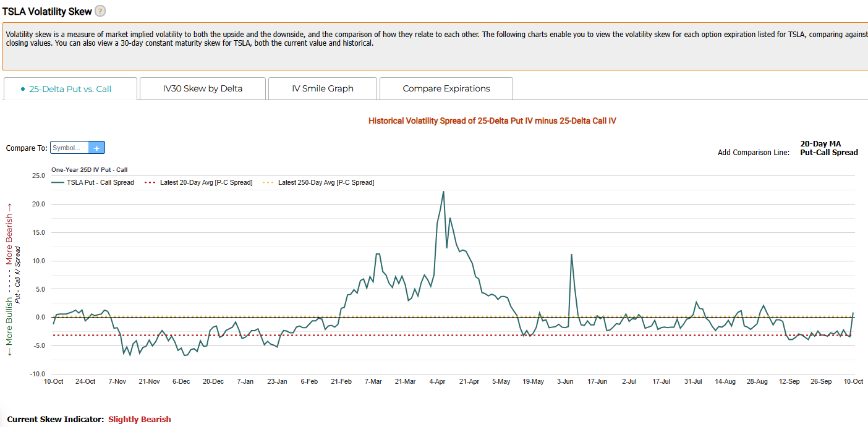Image resolution: width=868 pixels, height=427 pixels.
Task: Focus the Compare To symbol input field
Action: click(70, 148)
